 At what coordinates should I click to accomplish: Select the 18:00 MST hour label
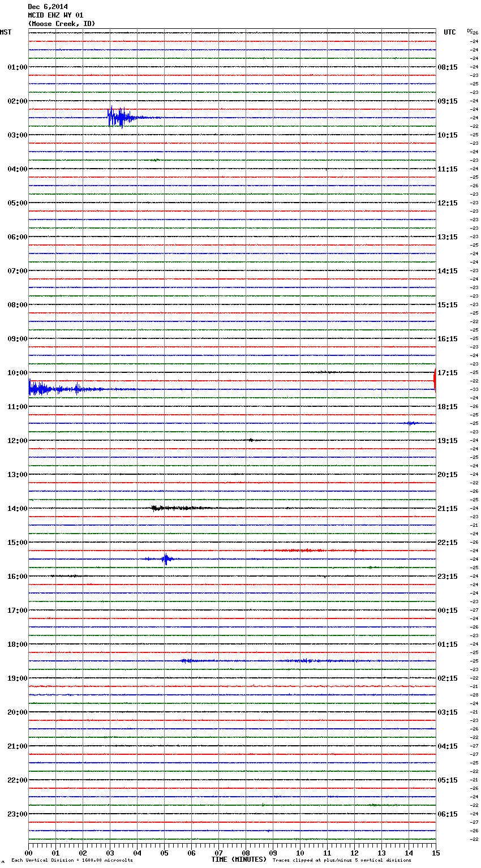pos(18,644)
